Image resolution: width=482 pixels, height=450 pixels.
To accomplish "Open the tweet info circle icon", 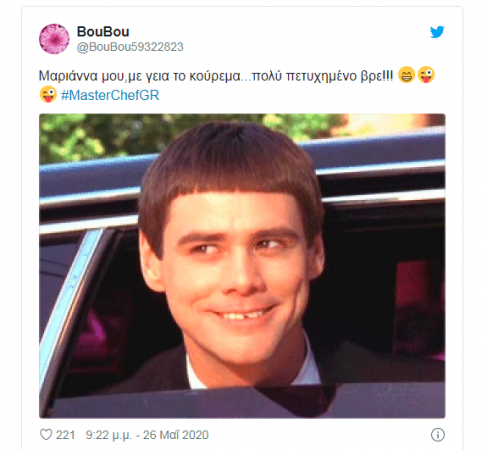I will [x=438, y=435].
